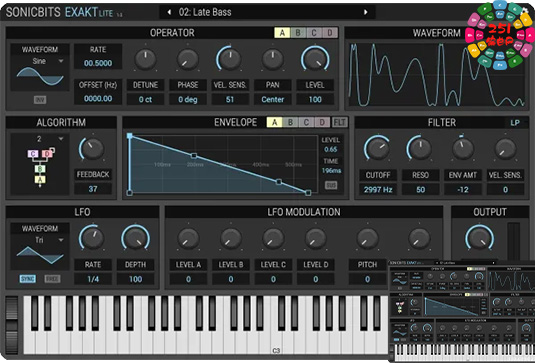This screenshot has width=535, height=363.
Task: Click the LFO Modulation LEVEL A knob
Action: tap(188, 238)
